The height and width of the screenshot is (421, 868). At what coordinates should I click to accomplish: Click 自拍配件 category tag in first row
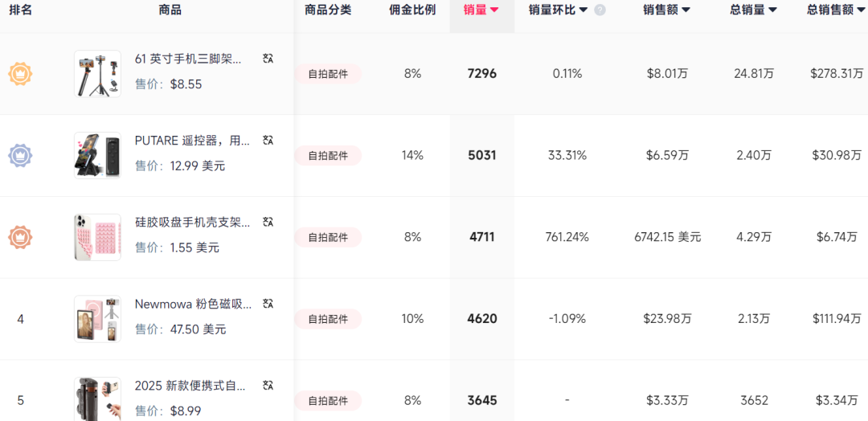tap(328, 74)
